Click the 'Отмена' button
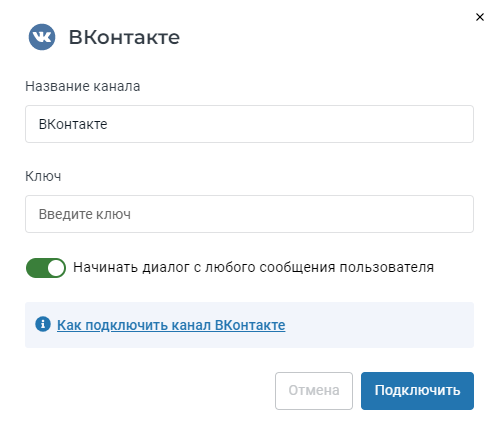 pyautogui.click(x=314, y=391)
